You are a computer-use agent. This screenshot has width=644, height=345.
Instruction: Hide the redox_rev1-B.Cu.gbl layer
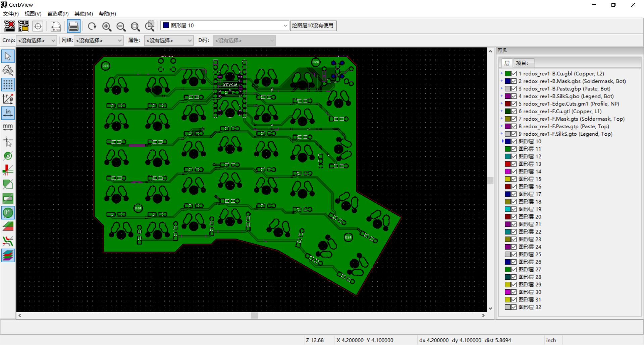(514, 74)
